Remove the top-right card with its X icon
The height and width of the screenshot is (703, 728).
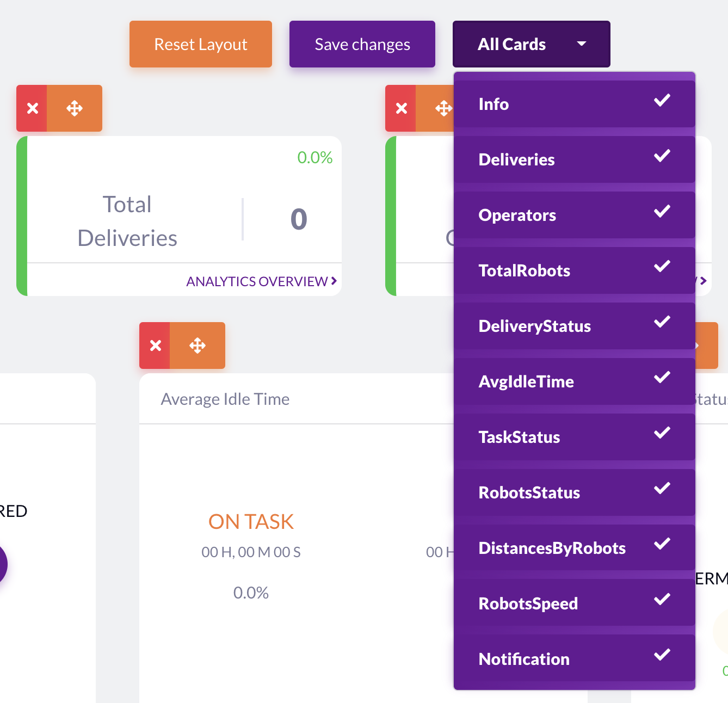pos(401,108)
